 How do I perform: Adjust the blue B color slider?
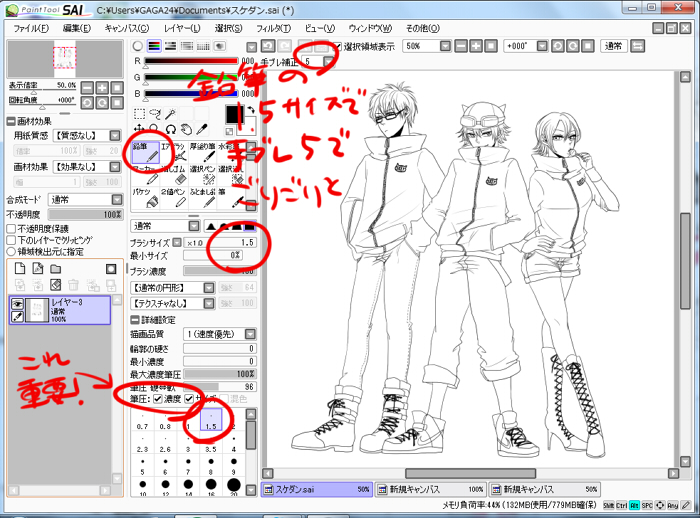(191, 93)
